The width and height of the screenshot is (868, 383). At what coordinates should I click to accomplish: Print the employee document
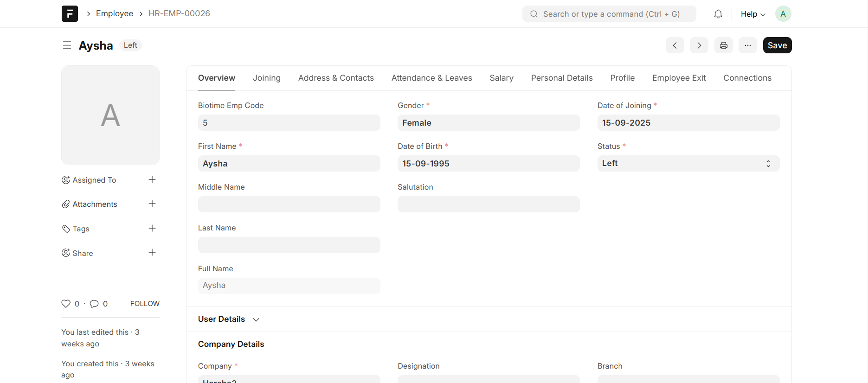[723, 45]
